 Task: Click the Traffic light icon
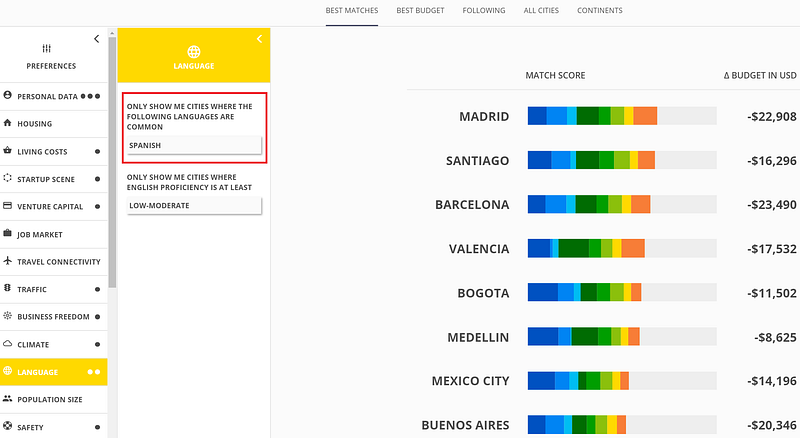[8, 288]
